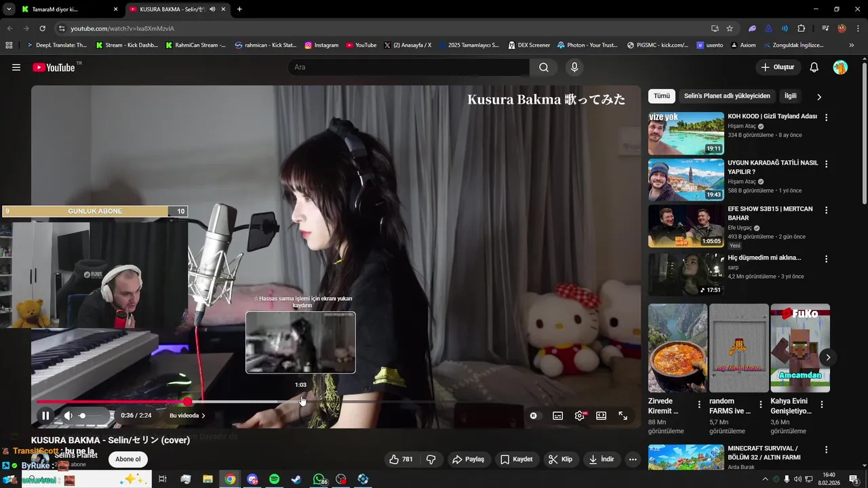868x488 pixels.
Task: Select Selin's Planet adlı yükleyiciden chip
Action: [x=727, y=96]
